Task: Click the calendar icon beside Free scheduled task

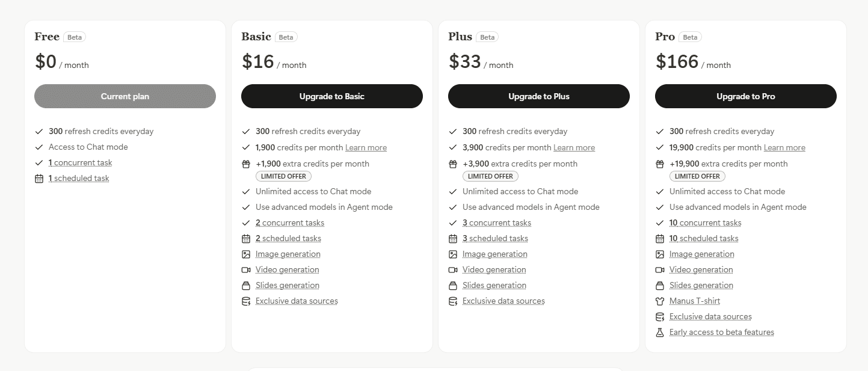Action: (x=39, y=179)
